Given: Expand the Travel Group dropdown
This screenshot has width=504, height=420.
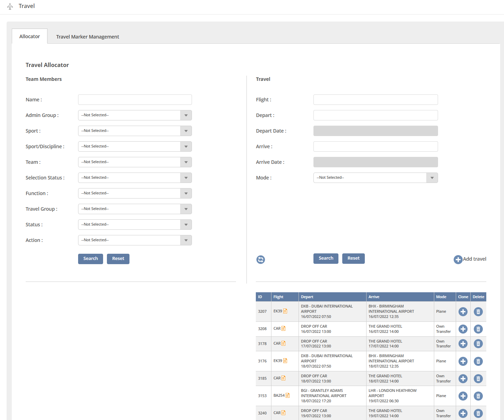Looking at the screenshot, I should (186, 209).
